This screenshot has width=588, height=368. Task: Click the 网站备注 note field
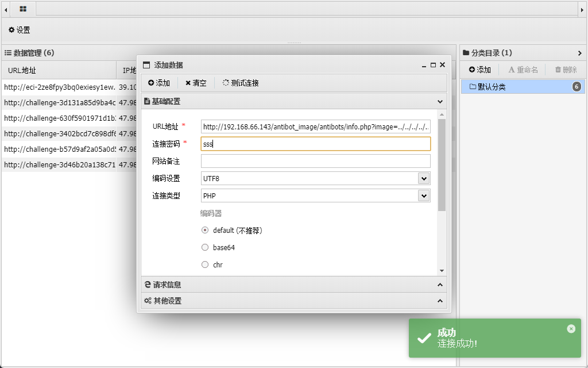(315, 161)
